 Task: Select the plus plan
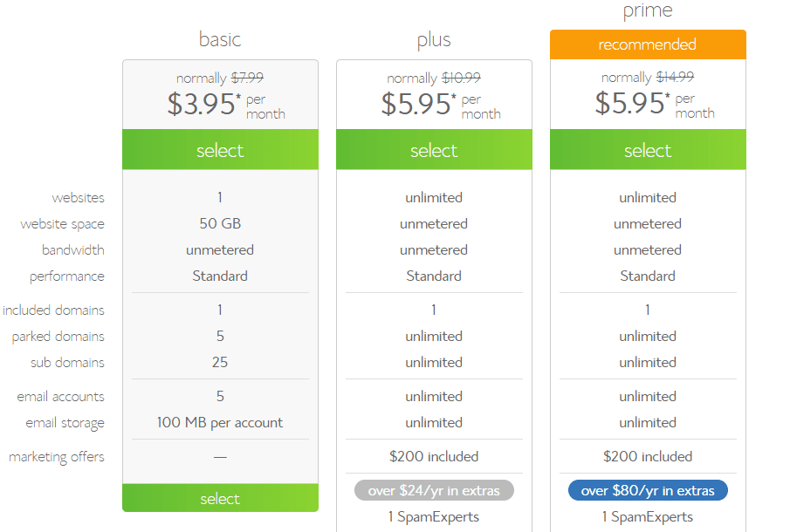[x=434, y=150]
